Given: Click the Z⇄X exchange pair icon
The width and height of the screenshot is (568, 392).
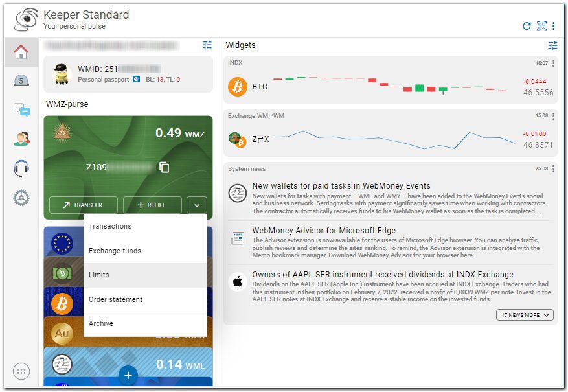Looking at the screenshot, I should coord(238,139).
